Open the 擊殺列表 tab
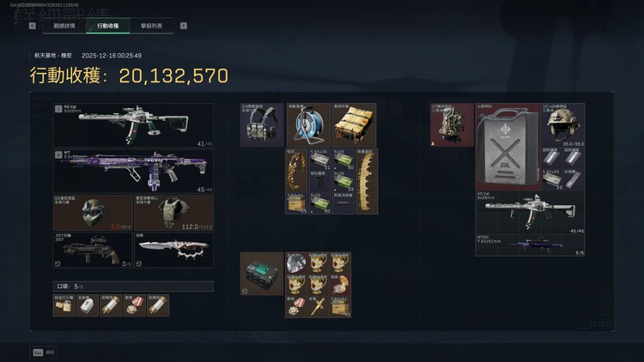Viewport: 644px width, 362px height. coord(151,26)
